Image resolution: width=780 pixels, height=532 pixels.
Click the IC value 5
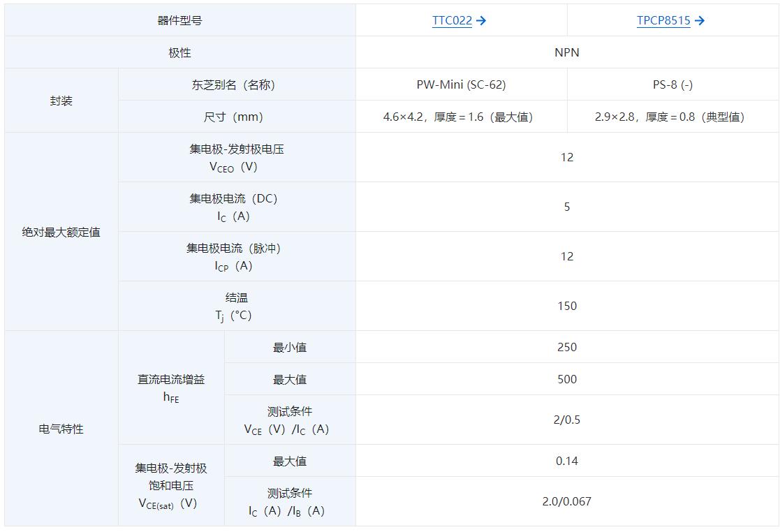[567, 207]
